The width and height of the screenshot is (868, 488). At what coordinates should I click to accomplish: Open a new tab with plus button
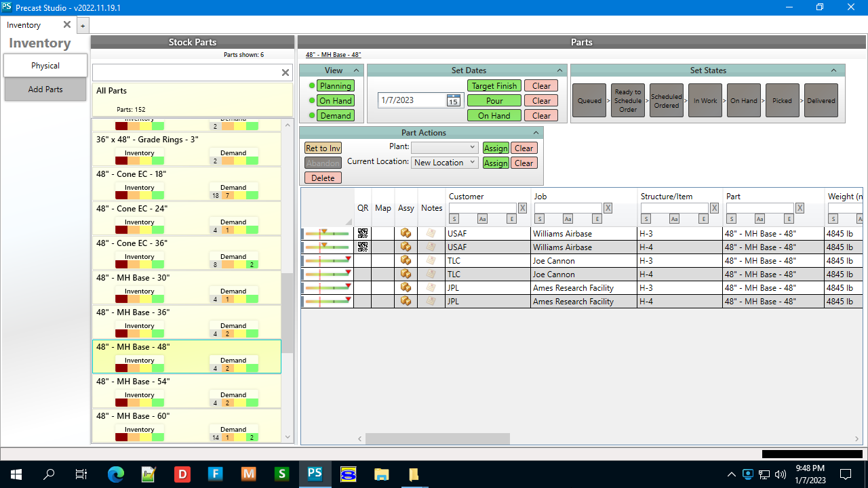(83, 26)
